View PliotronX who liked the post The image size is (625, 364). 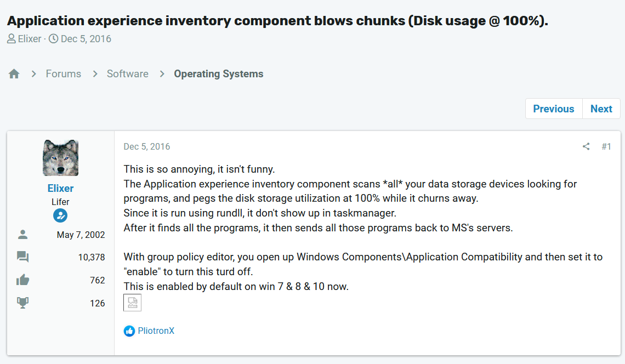(x=156, y=331)
